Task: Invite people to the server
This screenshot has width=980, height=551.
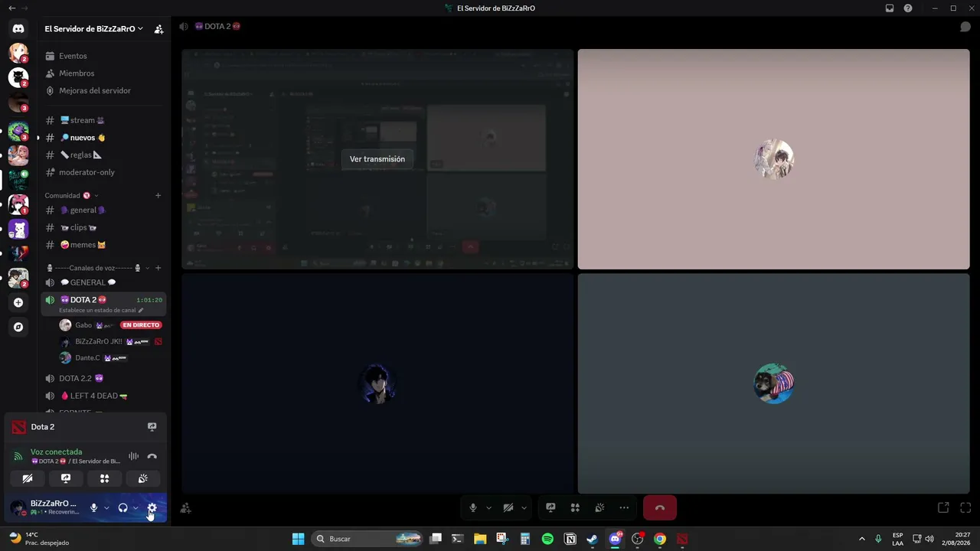Action: pos(158,29)
